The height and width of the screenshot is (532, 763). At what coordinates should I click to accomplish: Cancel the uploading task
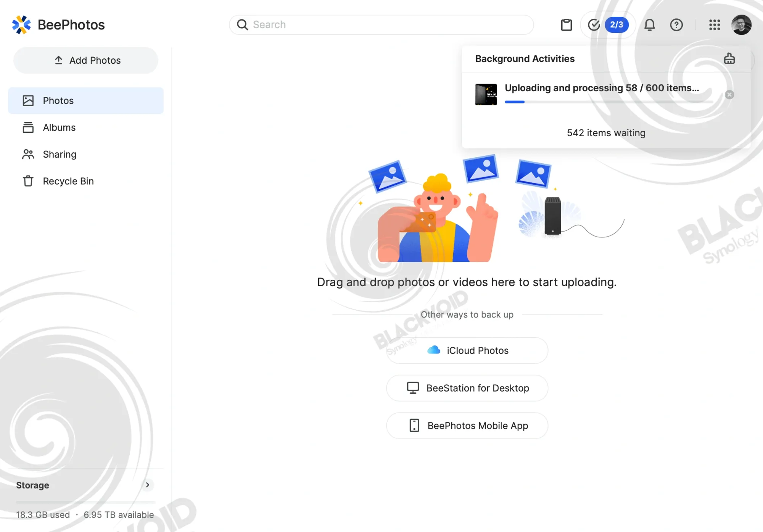pos(729,95)
